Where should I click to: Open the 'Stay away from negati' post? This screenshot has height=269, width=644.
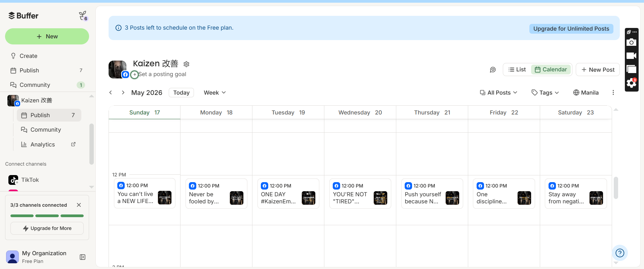pyautogui.click(x=576, y=194)
